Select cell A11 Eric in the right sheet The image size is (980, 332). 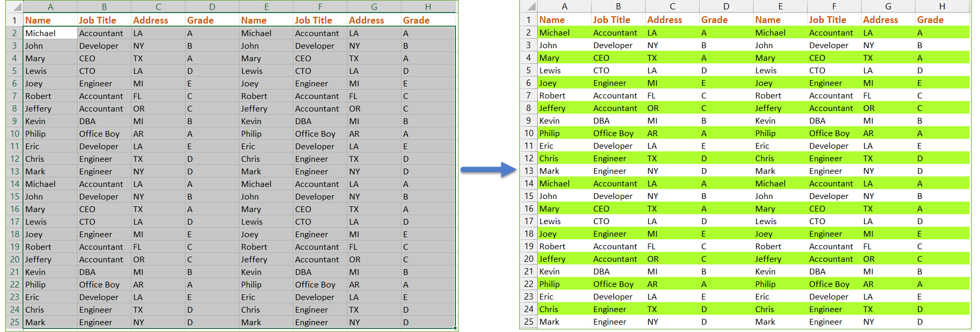point(564,146)
